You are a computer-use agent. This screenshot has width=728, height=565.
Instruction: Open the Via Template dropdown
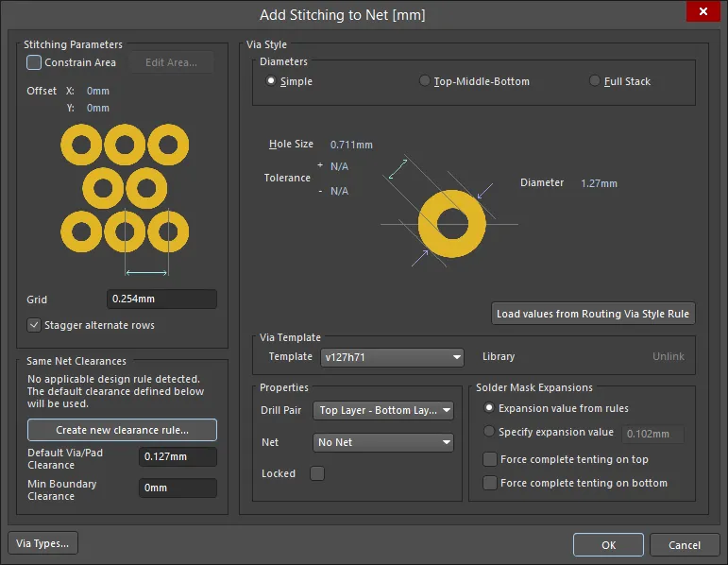coord(392,357)
